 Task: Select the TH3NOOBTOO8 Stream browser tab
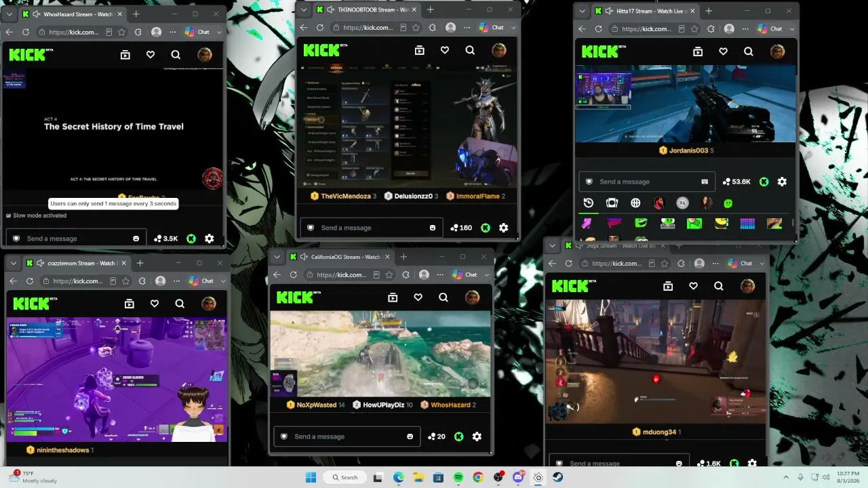[366, 9]
